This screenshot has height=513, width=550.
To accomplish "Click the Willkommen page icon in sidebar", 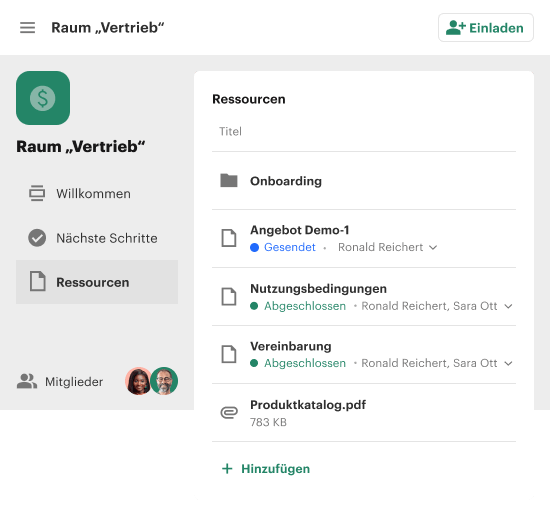I will click(37, 193).
